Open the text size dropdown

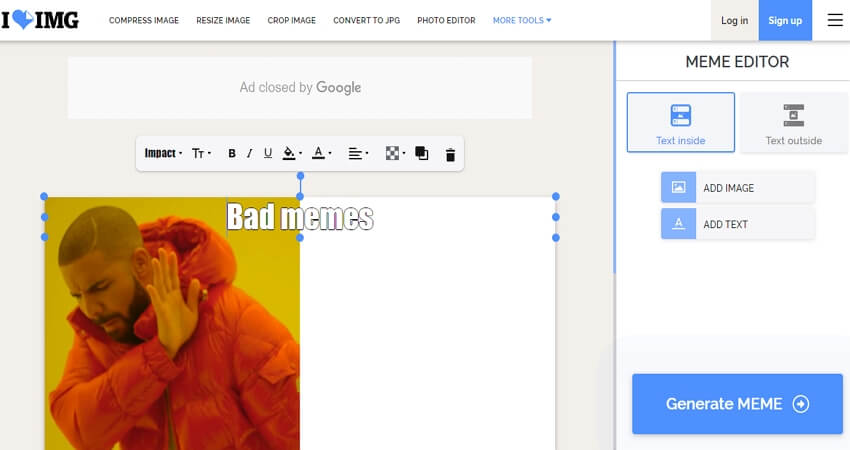coord(201,153)
